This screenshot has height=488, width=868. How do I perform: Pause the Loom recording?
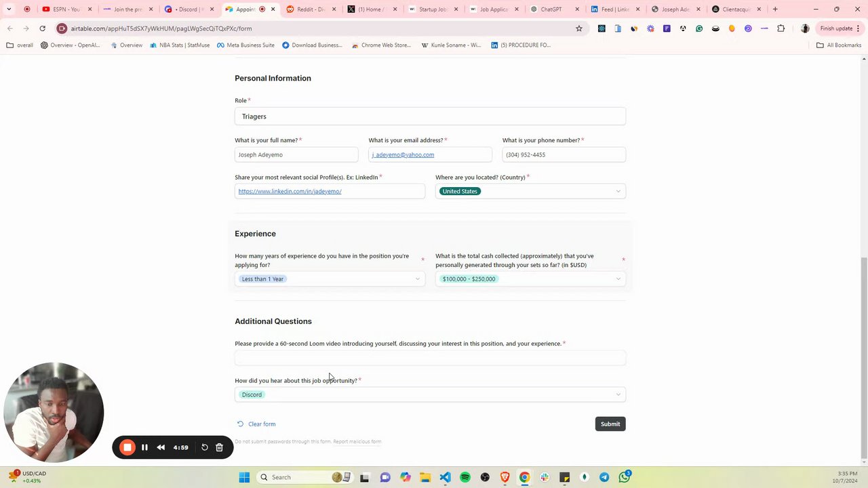click(x=144, y=447)
